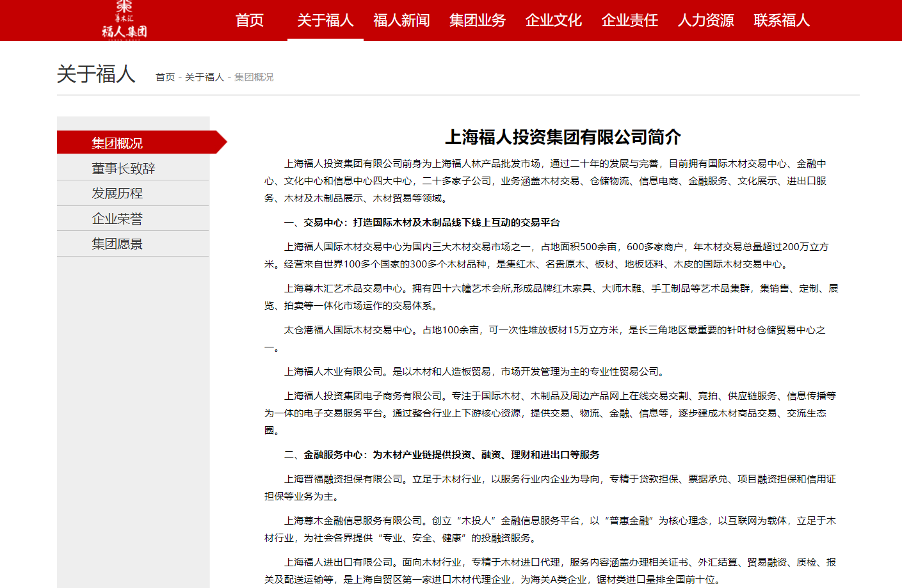Click 集团概况 in the breadcrumb trail
902x588 pixels.
pyautogui.click(x=254, y=77)
